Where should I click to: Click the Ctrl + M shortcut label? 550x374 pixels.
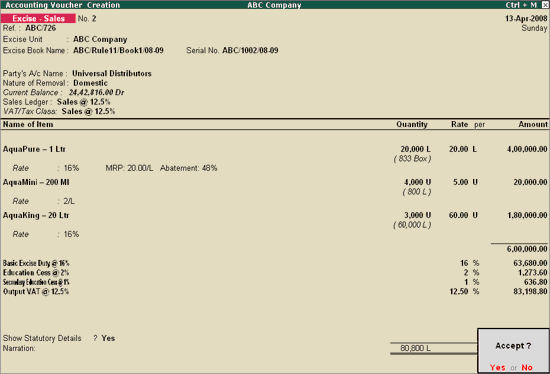coord(521,5)
